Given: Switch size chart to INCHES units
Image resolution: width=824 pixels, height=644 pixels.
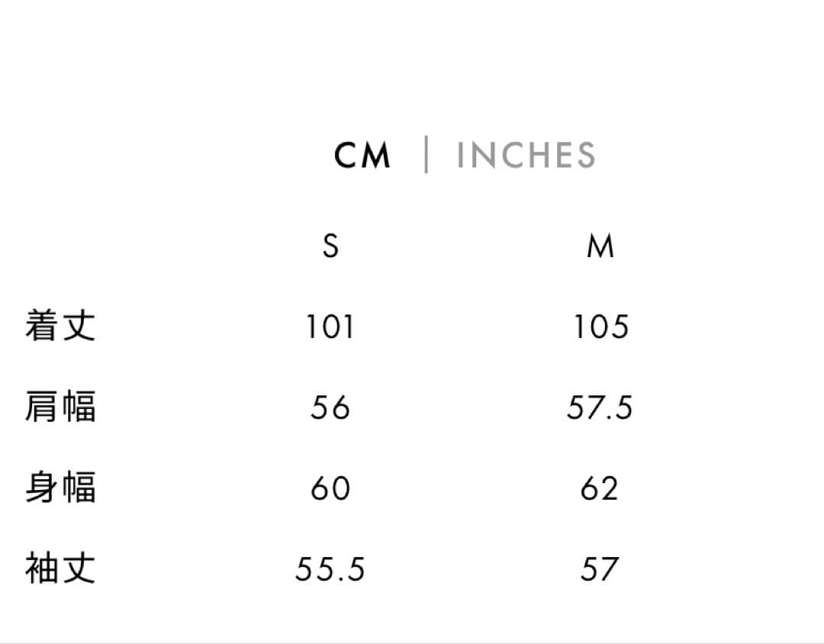Looking at the screenshot, I should click(x=526, y=156).
